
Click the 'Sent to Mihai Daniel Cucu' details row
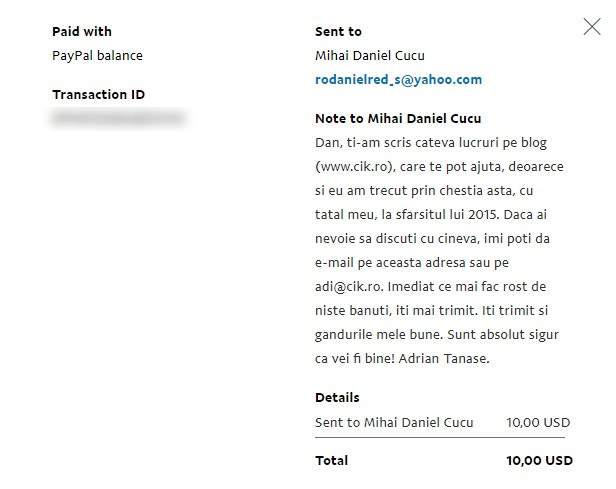pyautogui.click(x=442, y=423)
